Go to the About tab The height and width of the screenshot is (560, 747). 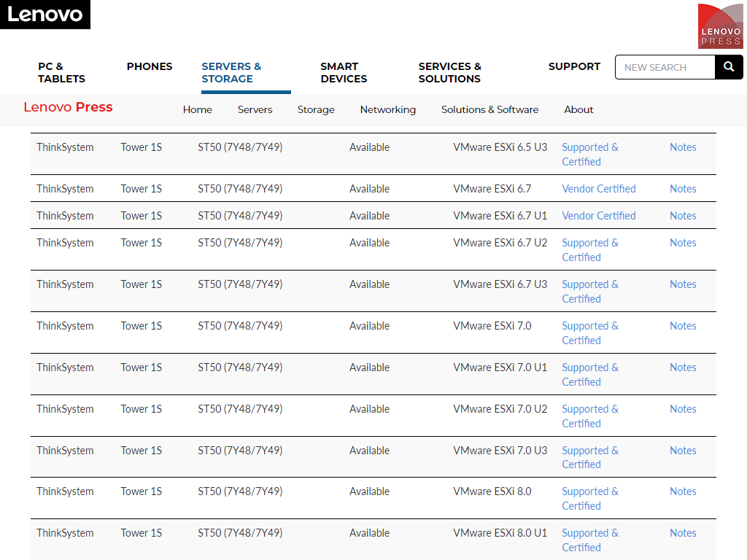tap(578, 109)
